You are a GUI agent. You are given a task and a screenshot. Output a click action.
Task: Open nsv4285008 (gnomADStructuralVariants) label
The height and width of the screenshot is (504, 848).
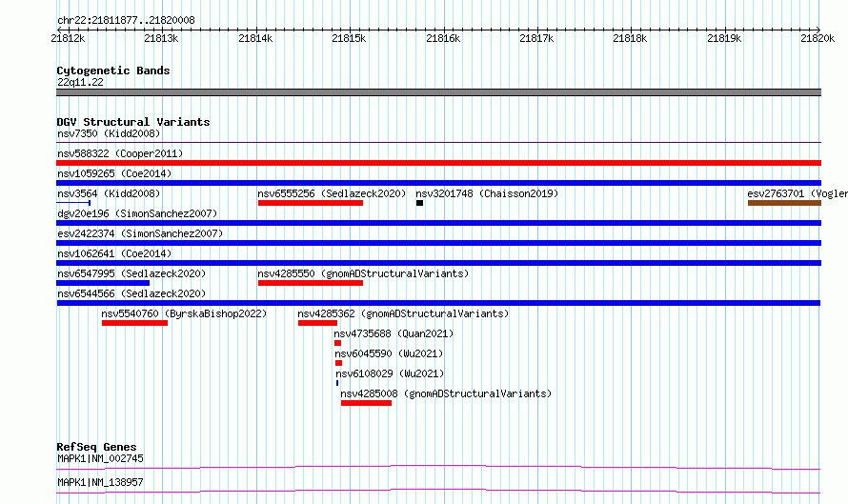click(446, 393)
